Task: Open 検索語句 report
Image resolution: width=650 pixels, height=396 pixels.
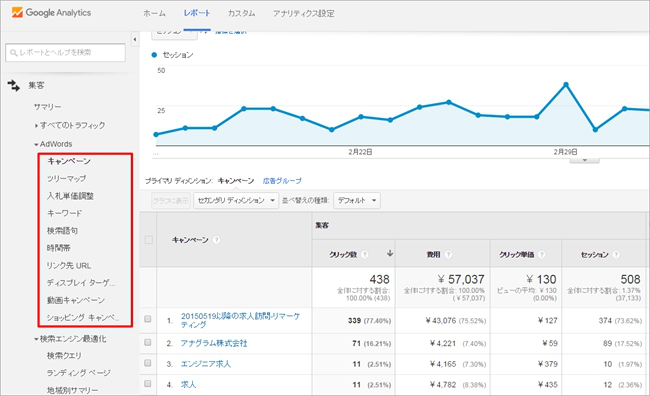Action: 62,231
